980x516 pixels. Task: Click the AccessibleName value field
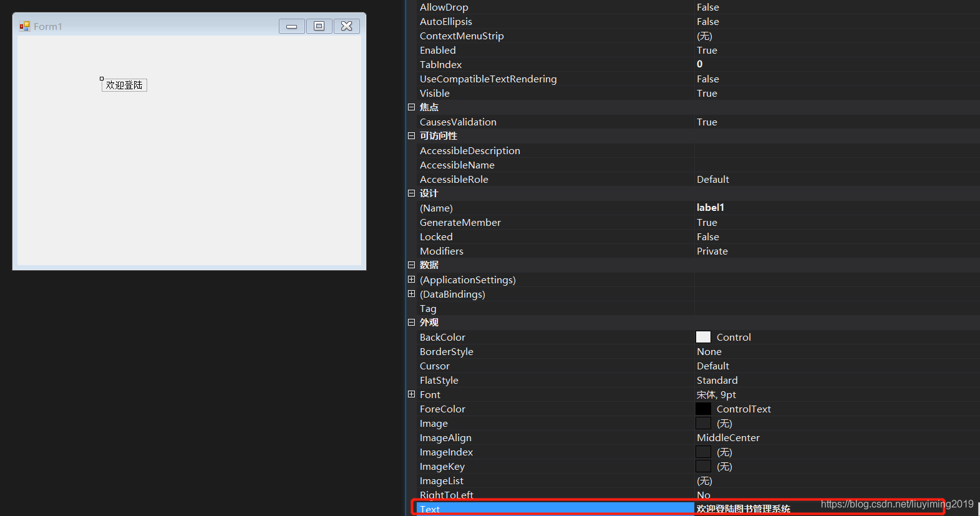click(837, 165)
